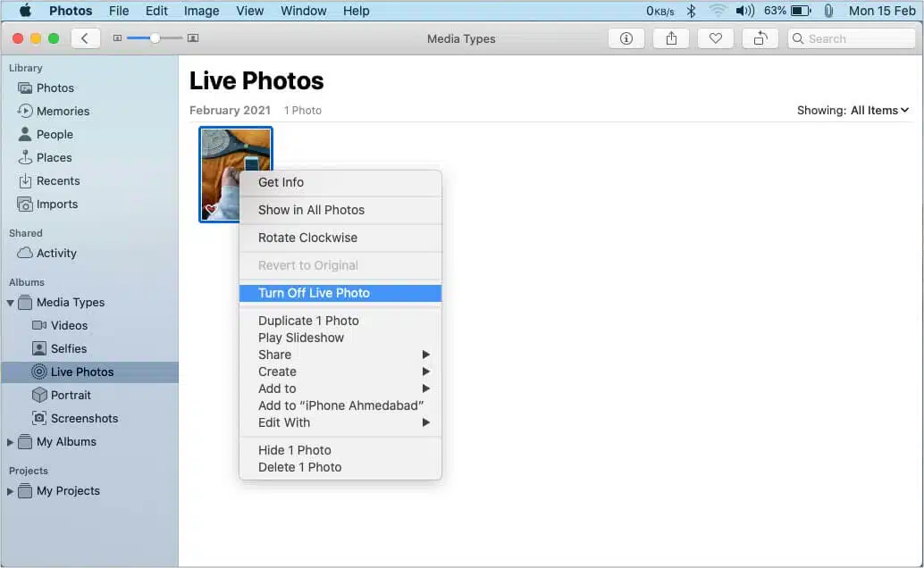Viewport: 924px width, 568px height.
Task: Click the Share toolbar icon
Action: [670, 38]
